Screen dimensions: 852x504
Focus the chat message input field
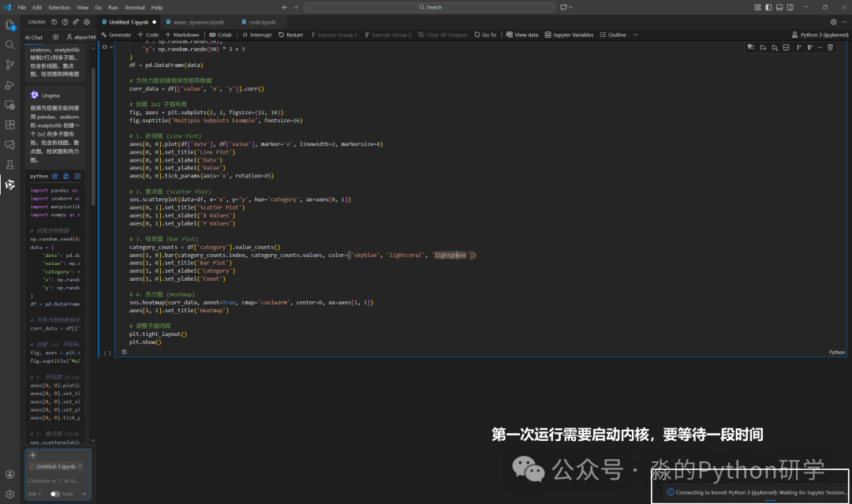(58, 480)
